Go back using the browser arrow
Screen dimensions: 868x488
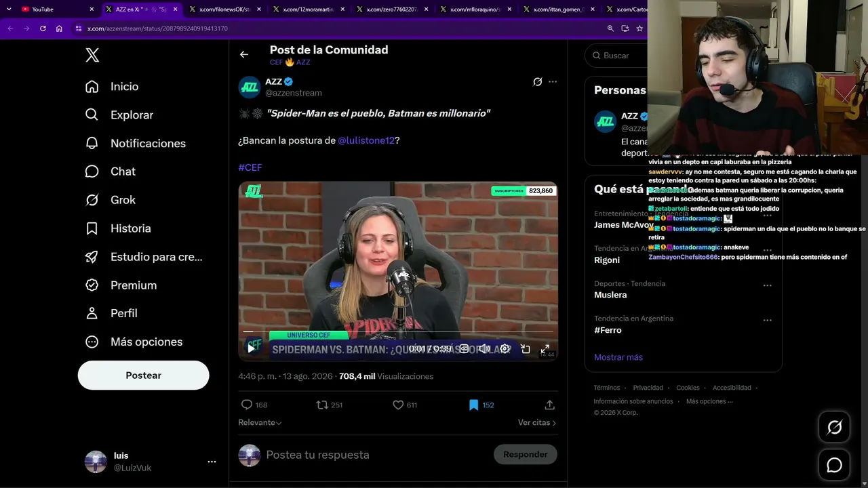point(10,28)
